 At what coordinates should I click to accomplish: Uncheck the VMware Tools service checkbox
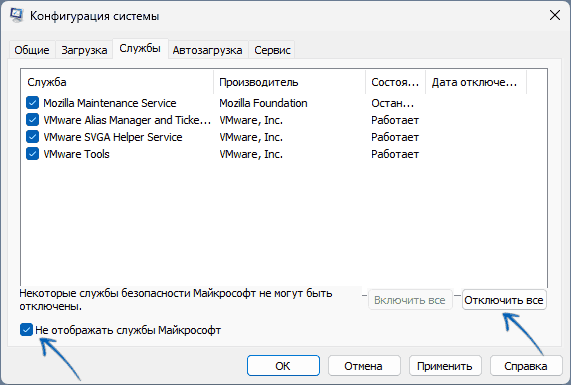coord(32,154)
